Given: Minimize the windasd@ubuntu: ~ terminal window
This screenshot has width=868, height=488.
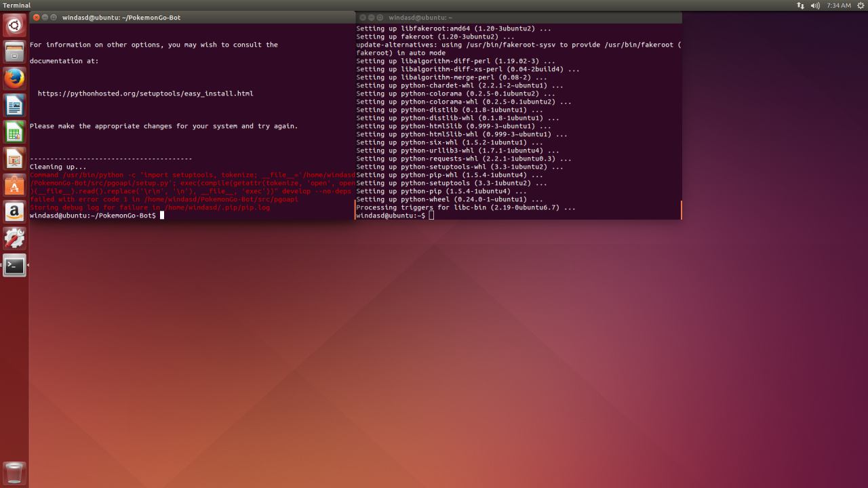Looking at the screenshot, I should (372, 18).
